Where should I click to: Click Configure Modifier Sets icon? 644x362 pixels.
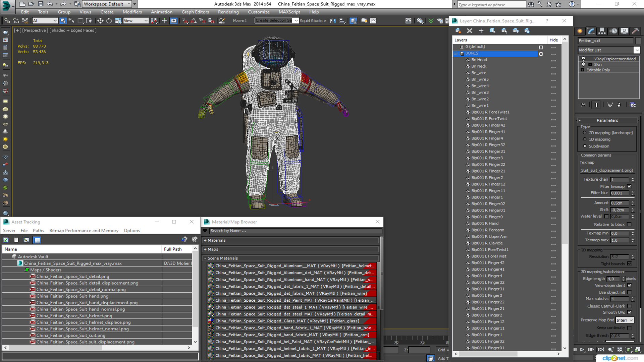pyautogui.click(x=633, y=105)
